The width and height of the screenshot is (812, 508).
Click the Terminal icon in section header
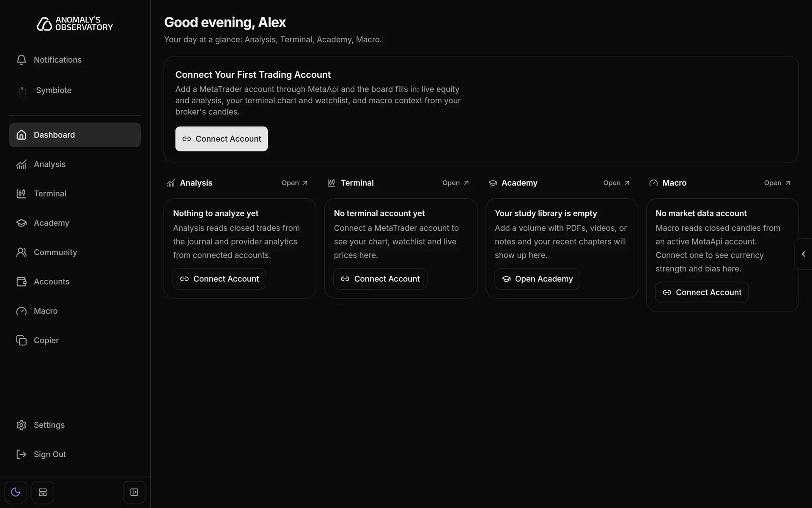click(332, 183)
